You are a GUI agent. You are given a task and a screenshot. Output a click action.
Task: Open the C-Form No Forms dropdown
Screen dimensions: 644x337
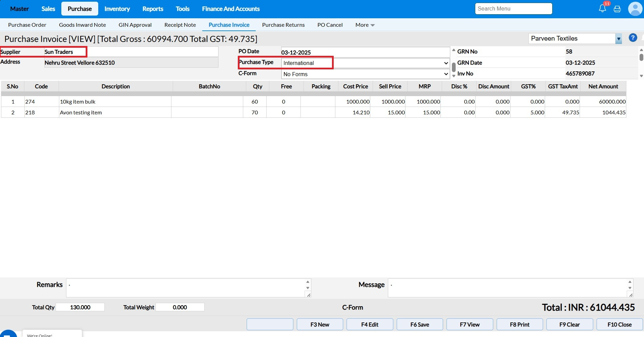pyautogui.click(x=365, y=74)
